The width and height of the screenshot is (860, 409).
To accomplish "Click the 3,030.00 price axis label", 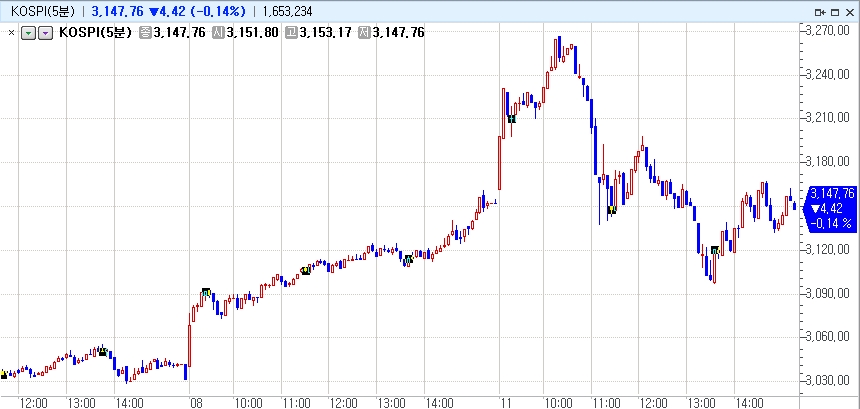I will [x=828, y=380].
